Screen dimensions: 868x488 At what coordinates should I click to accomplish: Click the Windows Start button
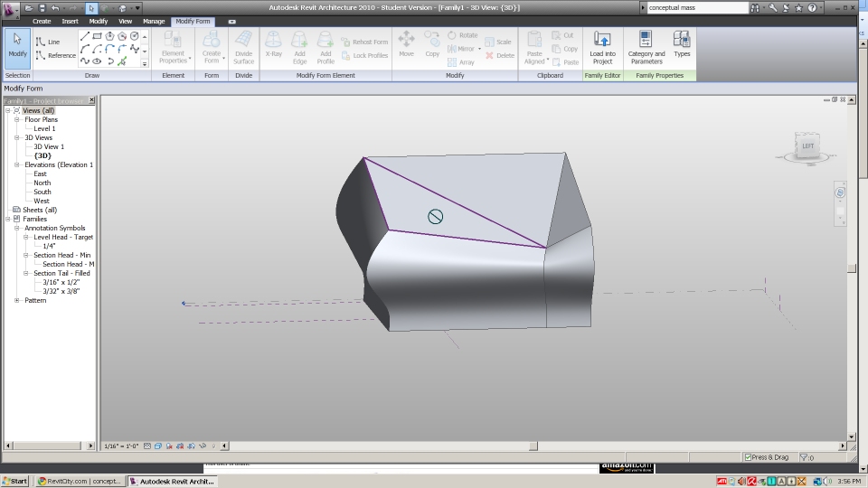pyautogui.click(x=15, y=481)
